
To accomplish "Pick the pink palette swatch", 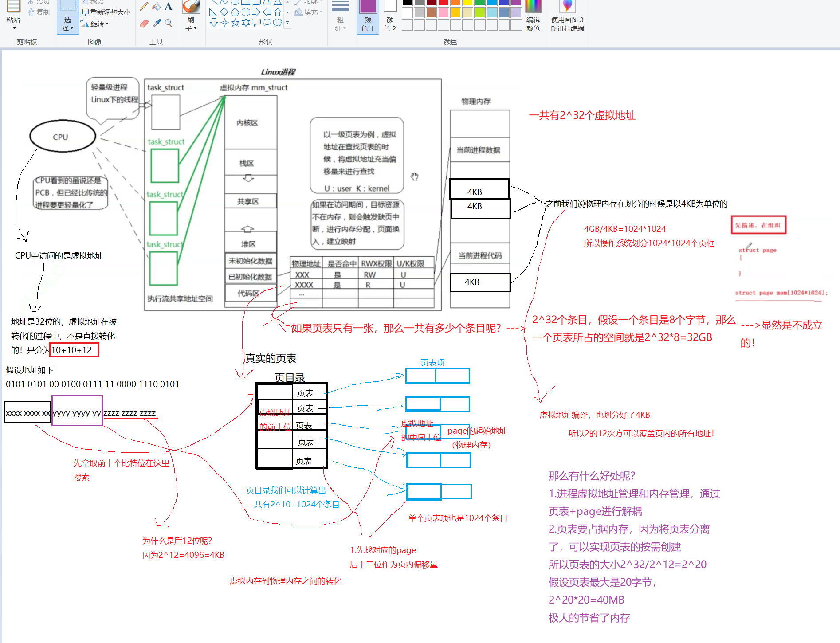I will 443,12.
